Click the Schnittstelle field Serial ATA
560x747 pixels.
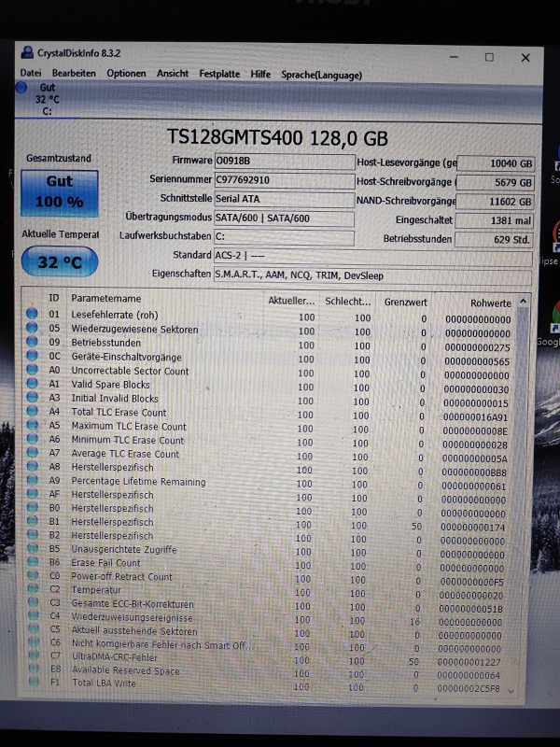click(285, 199)
